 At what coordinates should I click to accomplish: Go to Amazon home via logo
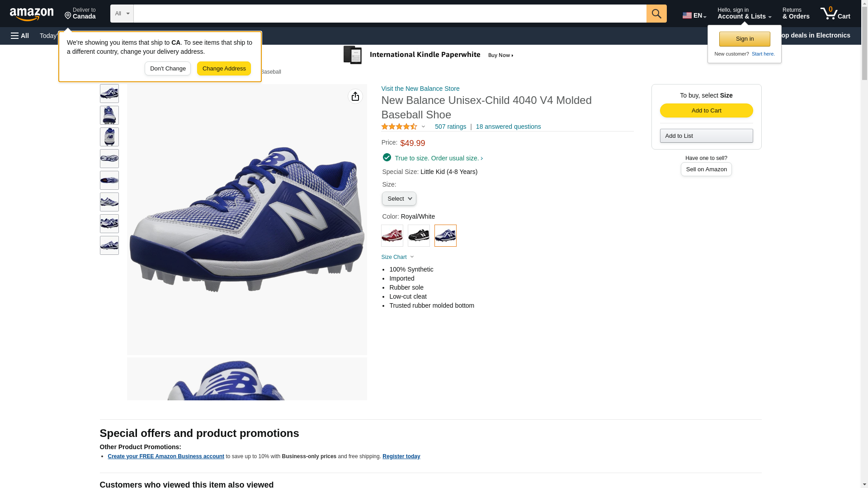click(x=32, y=14)
